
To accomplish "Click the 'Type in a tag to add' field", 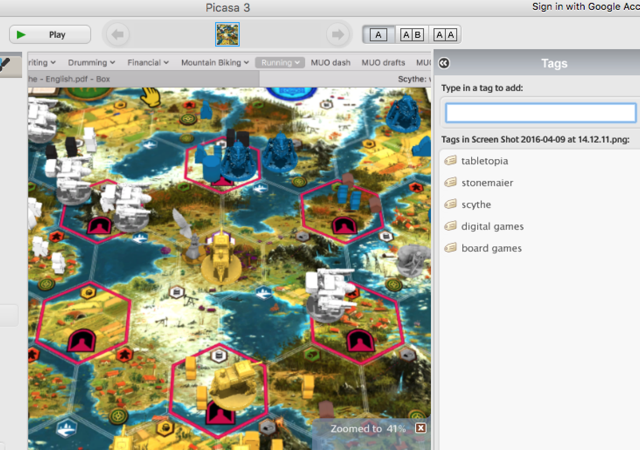I will pyautogui.click(x=540, y=113).
